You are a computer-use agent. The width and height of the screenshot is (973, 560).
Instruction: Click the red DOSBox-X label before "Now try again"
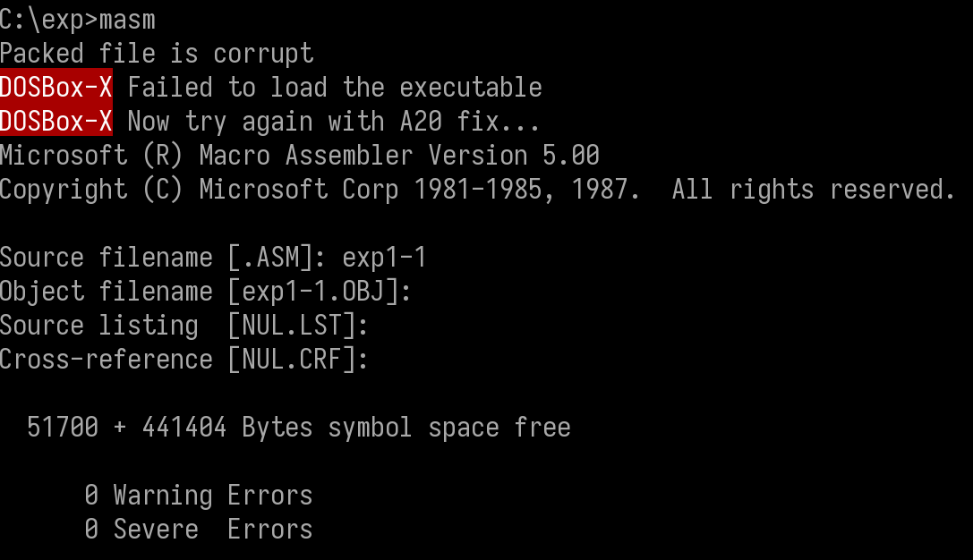pos(56,121)
